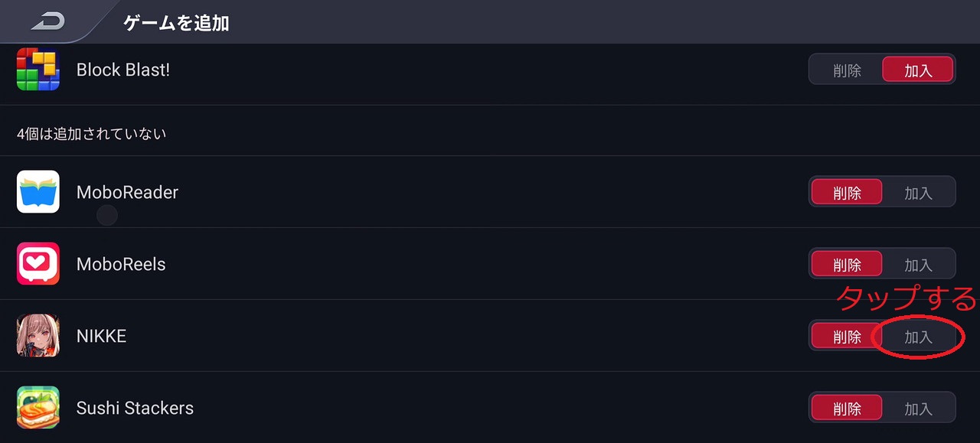Tap the Sushi Stackers name label
This screenshot has width=980, height=443.
[x=135, y=408]
